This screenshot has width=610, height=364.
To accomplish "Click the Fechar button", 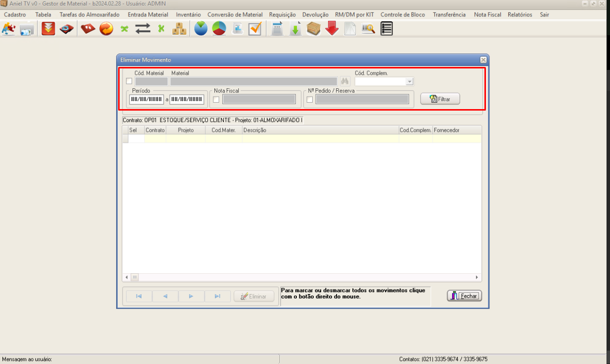I will click(465, 296).
